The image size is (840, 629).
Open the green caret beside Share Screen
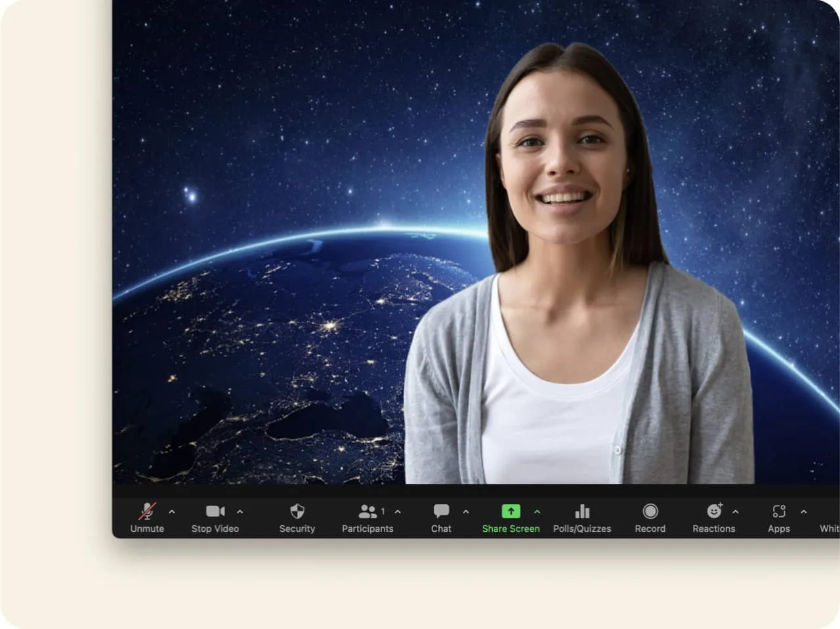coord(537,511)
